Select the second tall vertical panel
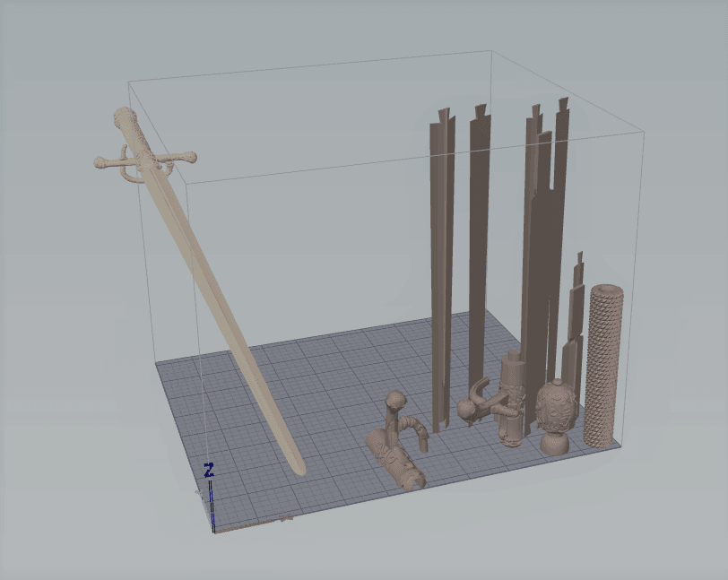728x580 pixels. [480, 251]
